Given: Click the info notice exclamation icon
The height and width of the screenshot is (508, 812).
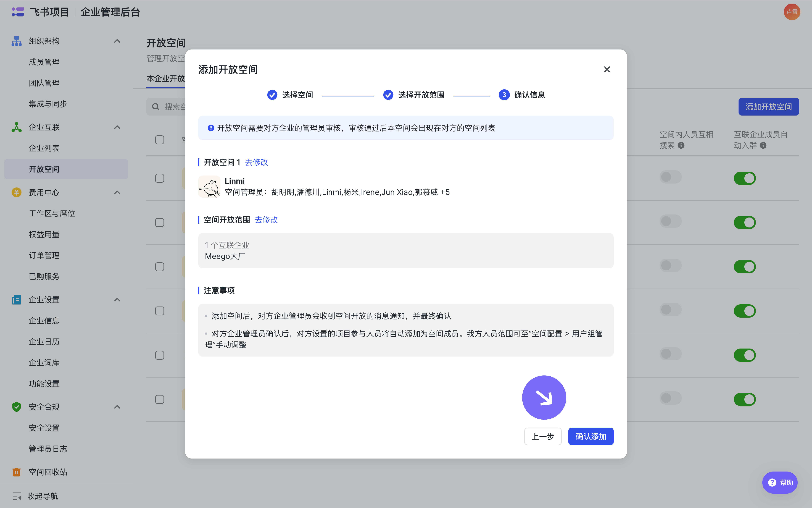Looking at the screenshot, I should coord(211,128).
